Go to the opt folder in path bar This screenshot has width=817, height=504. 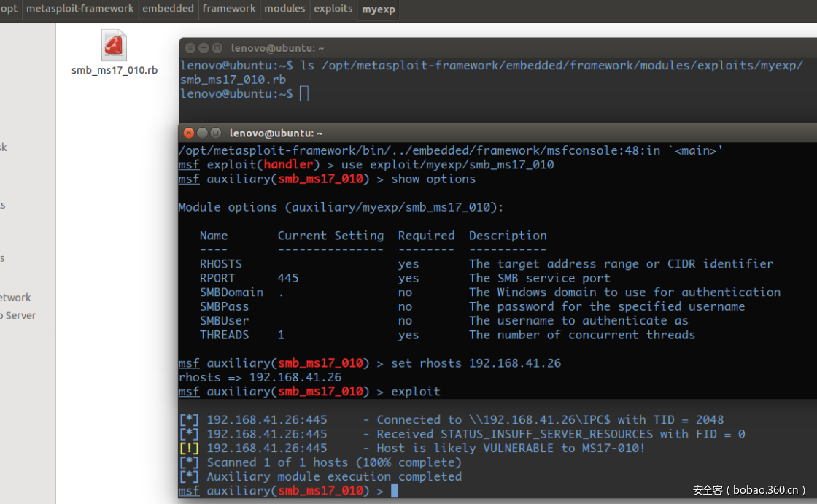(9, 9)
